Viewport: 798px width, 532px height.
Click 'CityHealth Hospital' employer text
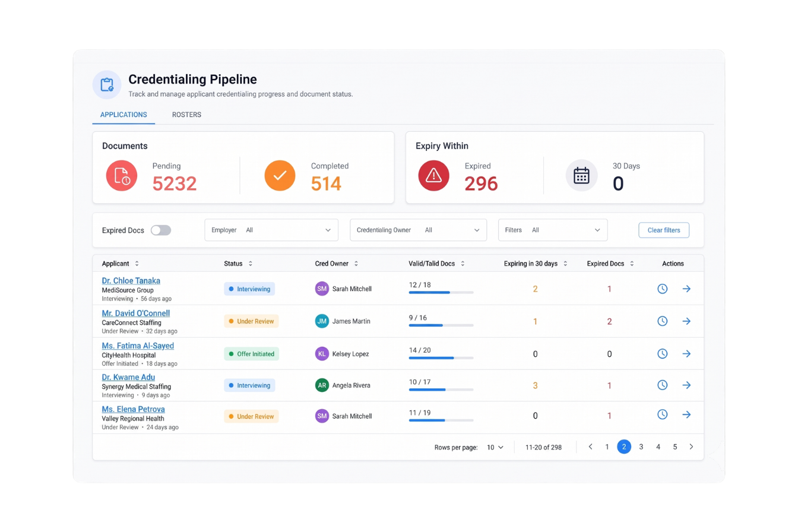(x=129, y=355)
